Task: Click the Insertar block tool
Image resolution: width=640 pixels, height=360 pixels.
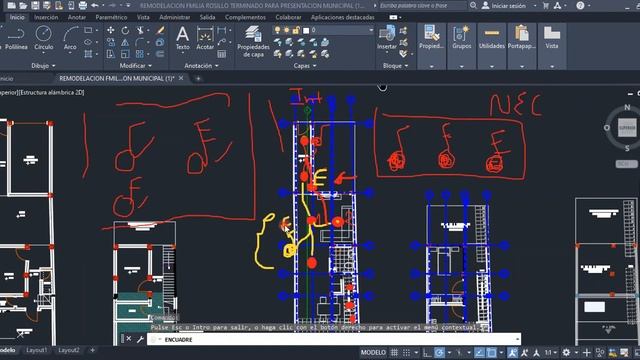Action: 387,38
